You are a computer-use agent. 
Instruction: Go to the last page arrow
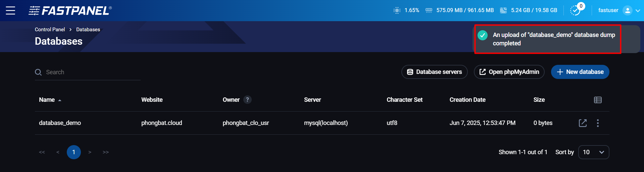point(106,152)
